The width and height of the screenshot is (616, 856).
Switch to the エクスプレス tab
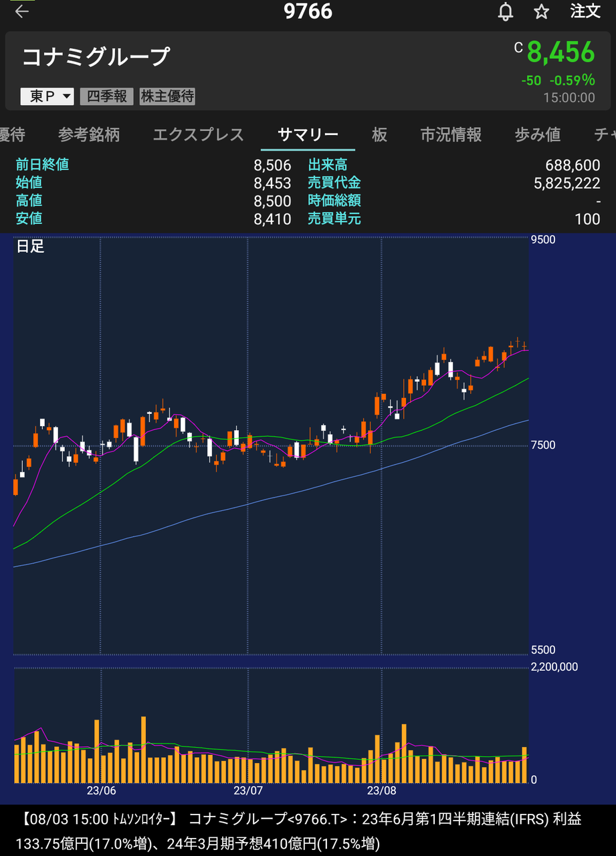click(199, 134)
